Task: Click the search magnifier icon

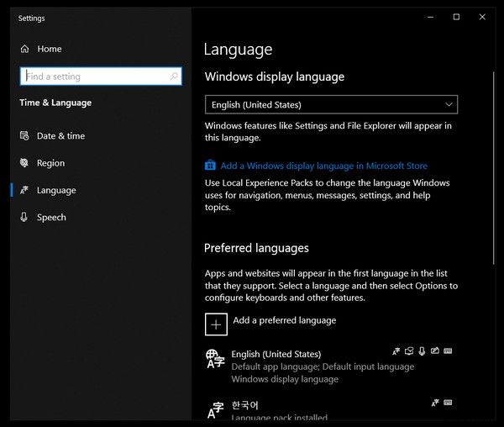Action: (x=174, y=76)
